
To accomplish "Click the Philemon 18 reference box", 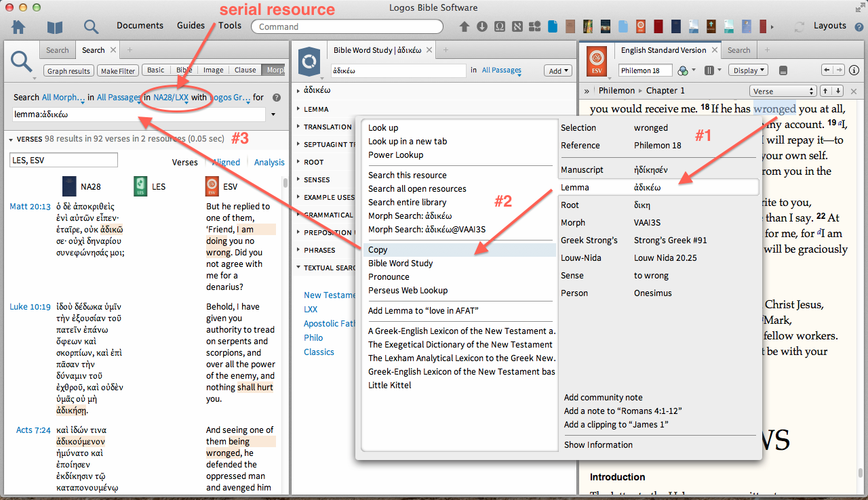I will pyautogui.click(x=645, y=70).
